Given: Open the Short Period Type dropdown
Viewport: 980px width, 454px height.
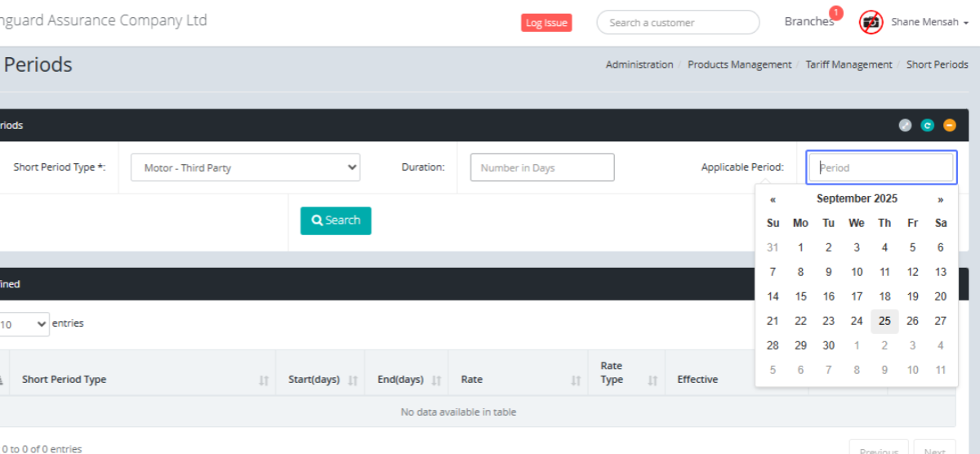Looking at the screenshot, I should 246,167.
